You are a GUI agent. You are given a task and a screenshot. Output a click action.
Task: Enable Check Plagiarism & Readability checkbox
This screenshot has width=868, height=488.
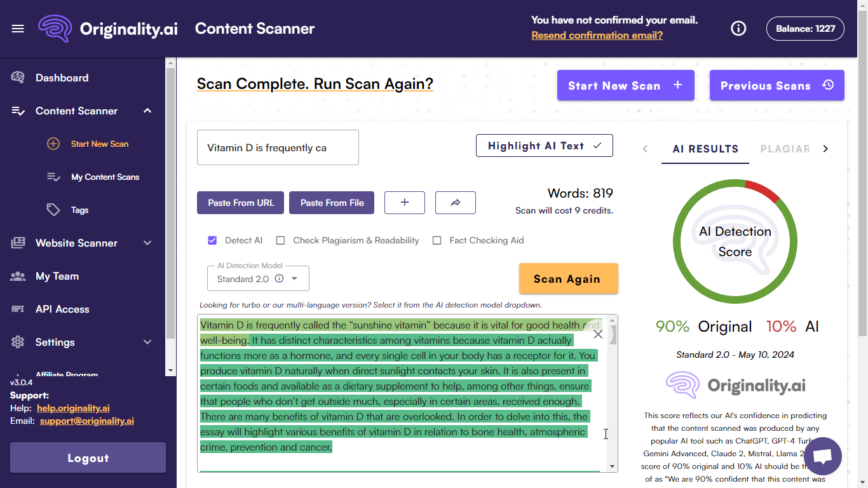click(x=280, y=240)
